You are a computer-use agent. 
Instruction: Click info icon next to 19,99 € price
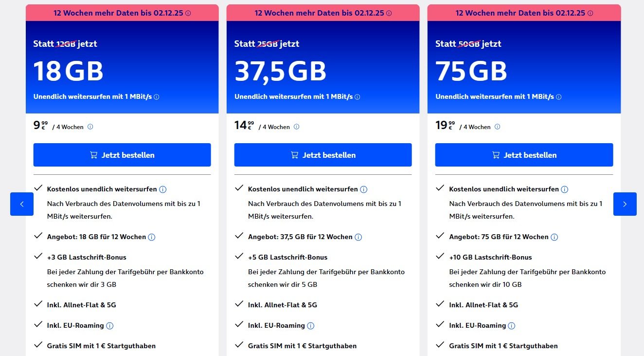click(x=497, y=127)
